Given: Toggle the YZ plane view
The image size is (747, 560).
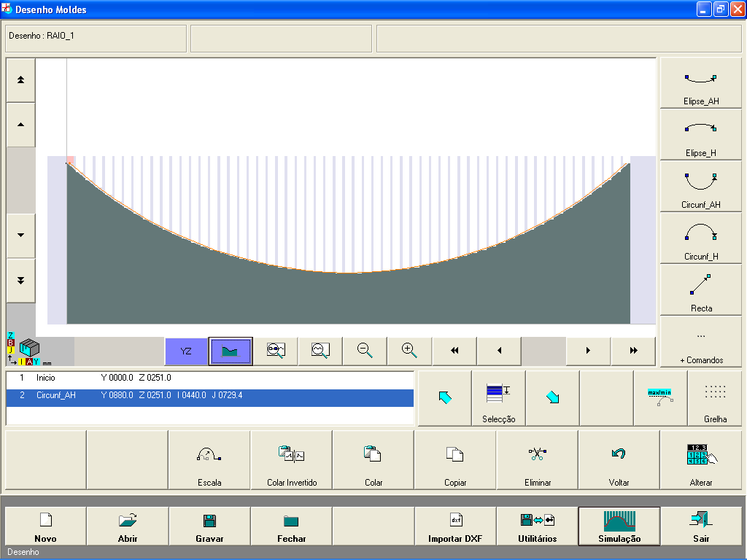Looking at the screenshot, I should coord(186,351).
